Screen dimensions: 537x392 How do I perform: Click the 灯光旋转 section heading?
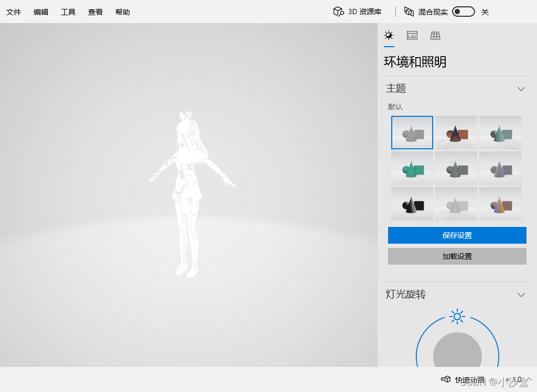coord(406,294)
